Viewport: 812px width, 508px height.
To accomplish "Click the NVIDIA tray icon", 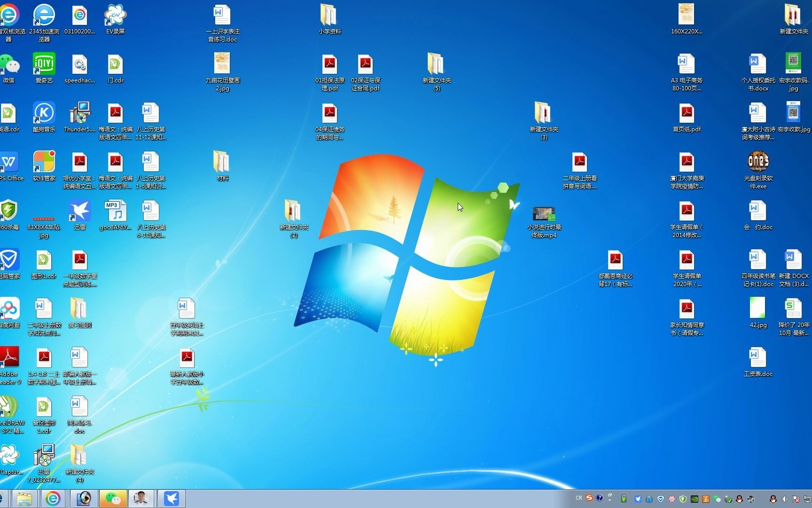I will point(695,499).
